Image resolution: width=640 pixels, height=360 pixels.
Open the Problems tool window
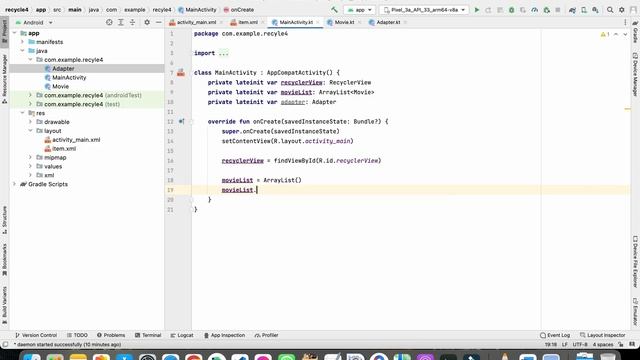pos(111,335)
